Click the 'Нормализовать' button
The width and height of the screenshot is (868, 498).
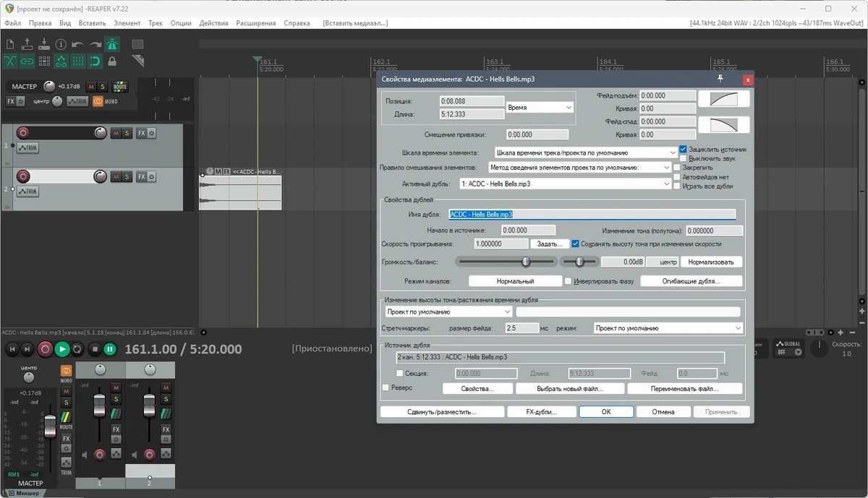tap(711, 262)
